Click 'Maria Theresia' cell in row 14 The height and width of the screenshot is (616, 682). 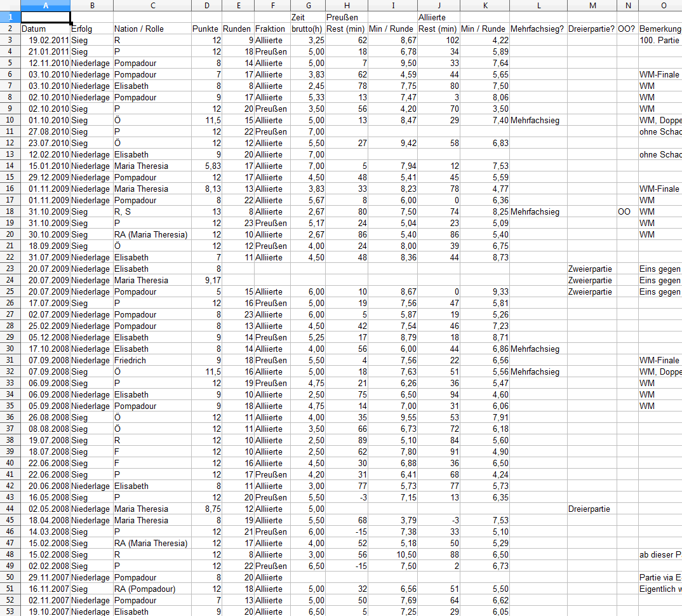tap(152, 166)
